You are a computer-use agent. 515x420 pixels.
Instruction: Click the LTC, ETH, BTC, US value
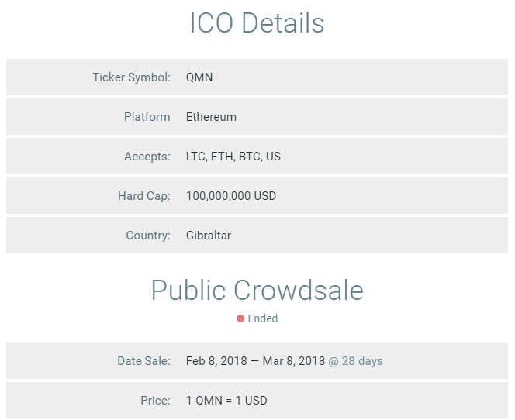(x=233, y=157)
